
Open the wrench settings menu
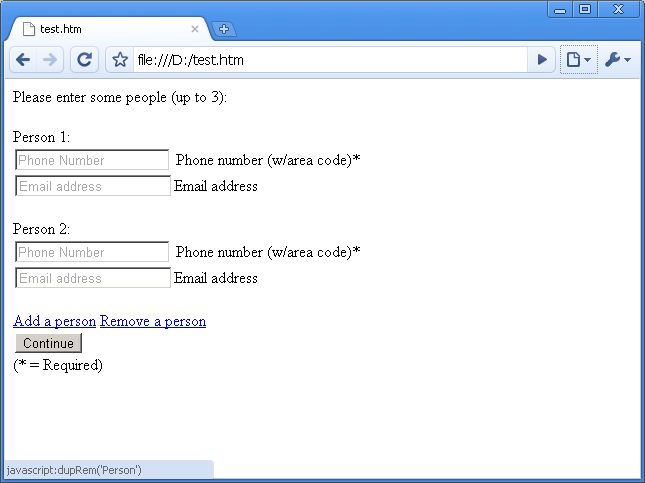[x=617, y=60]
